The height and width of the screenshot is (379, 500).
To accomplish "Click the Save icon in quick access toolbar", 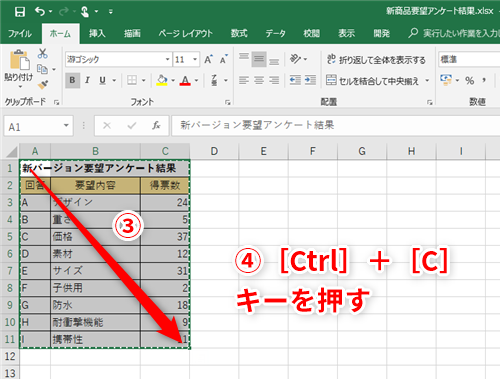I will pos(20,12).
